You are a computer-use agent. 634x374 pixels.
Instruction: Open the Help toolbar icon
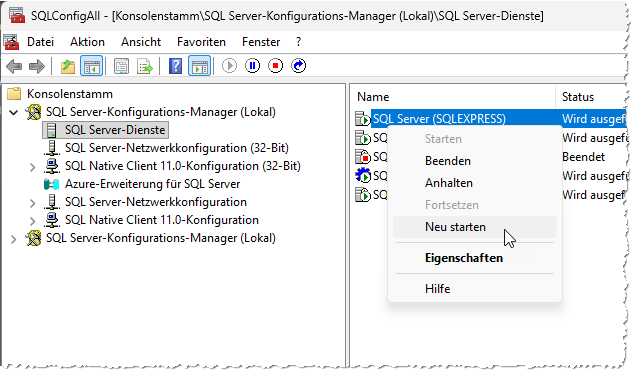pyautogui.click(x=175, y=66)
